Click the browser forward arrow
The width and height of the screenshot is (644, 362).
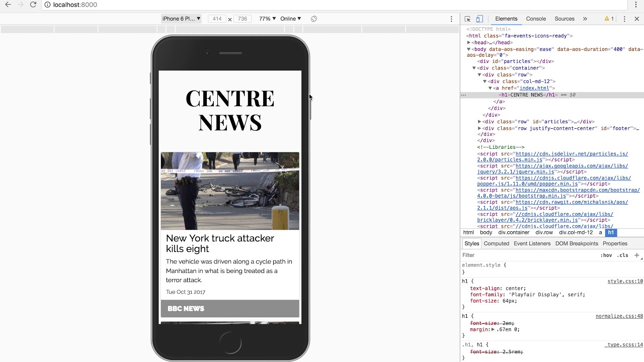[20, 5]
